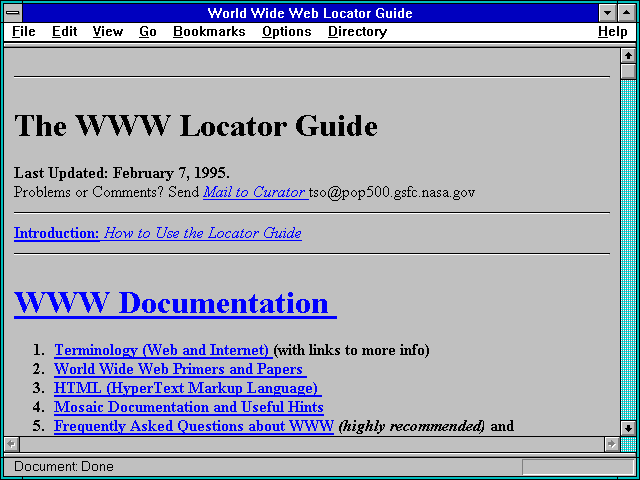Open the File menu
Viewport: 640px width, 480px height.
coord(24,32)
